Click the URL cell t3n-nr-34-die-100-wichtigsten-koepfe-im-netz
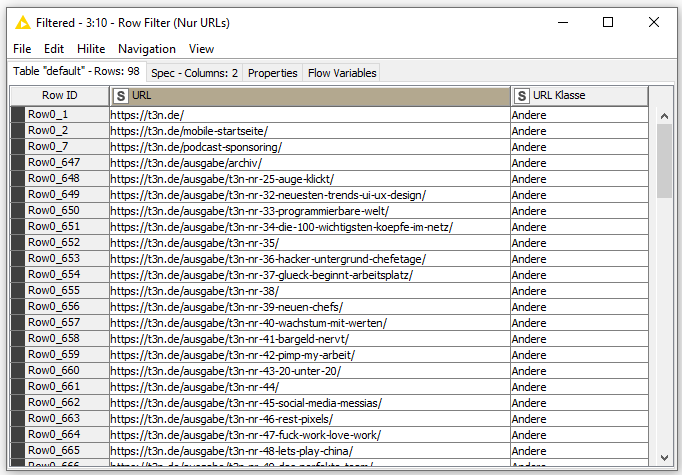This screenshot has height=475, width=682. click(x=310, y=227)
